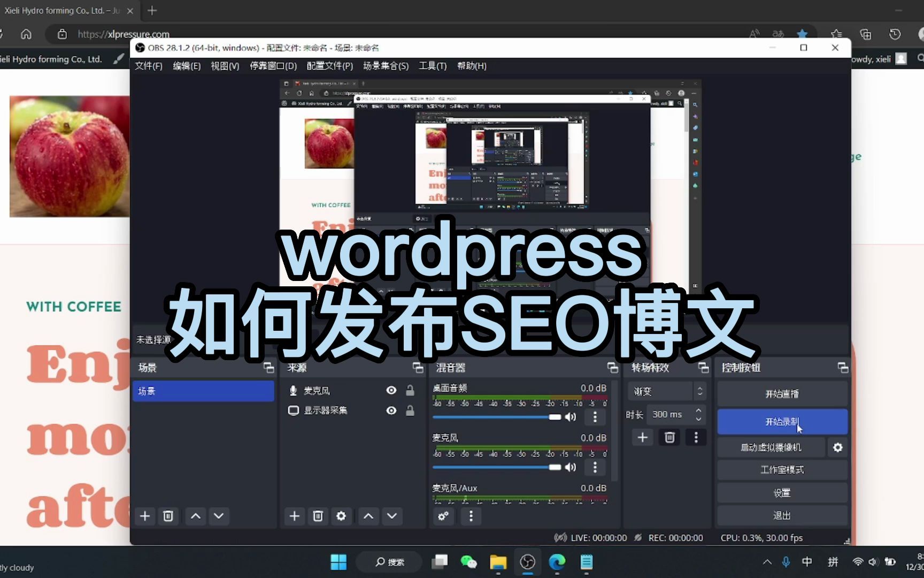Open Windows Start menu

point(338,562)
